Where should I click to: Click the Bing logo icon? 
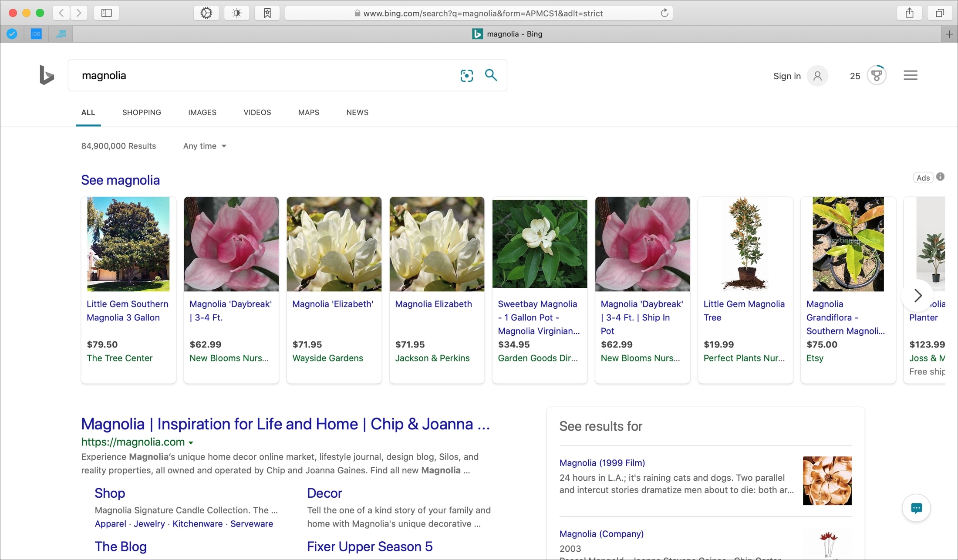coord(47,75)
